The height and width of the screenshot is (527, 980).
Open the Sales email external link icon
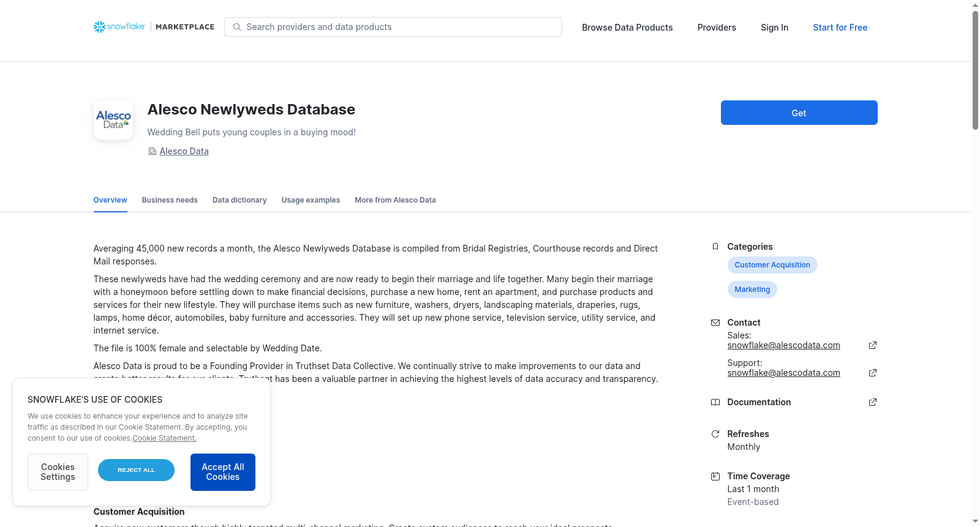873,345
